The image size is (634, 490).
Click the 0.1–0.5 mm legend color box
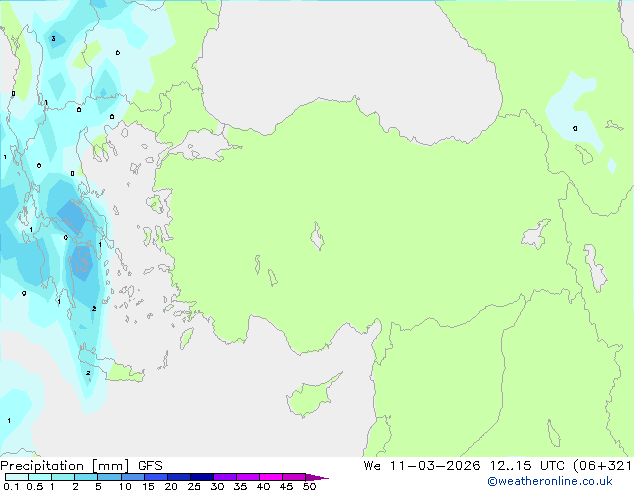[17, 477]
